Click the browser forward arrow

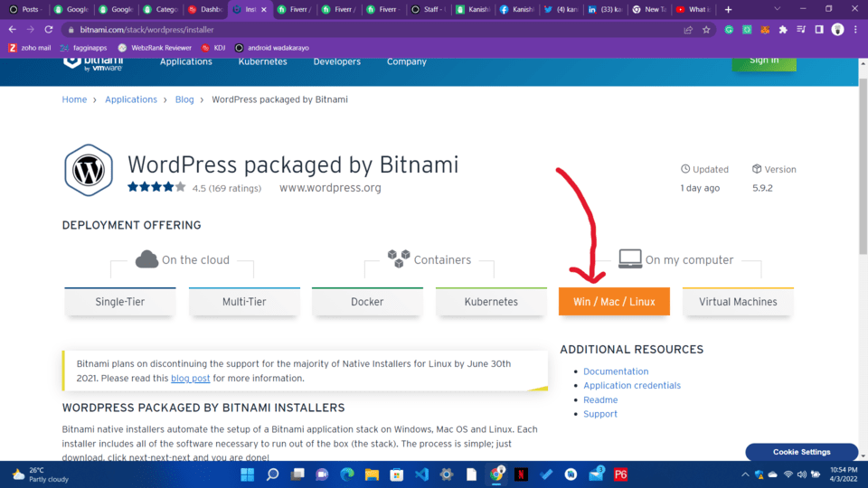pyautogui.click(x=31, y=30)
